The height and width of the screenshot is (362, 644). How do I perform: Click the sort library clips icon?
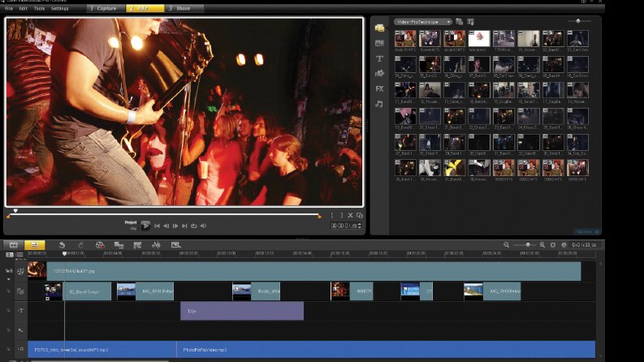tap(471, 22)
